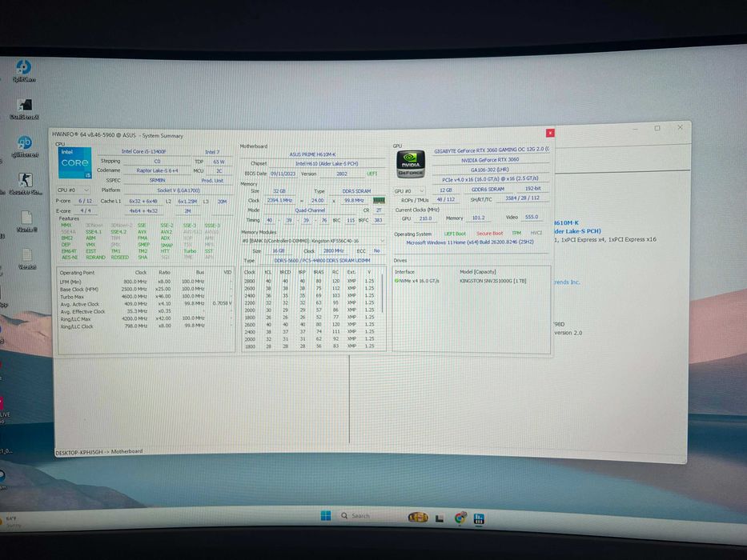Image resolution: width=747 pixels, height=560 pixels.
Task: Click the 2800 MHz module clock value
Action: click(334, 251)
